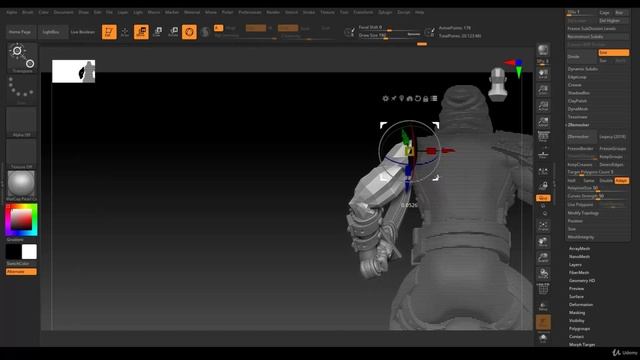Click gizmo sticky pin icon
The image size is (640, 360).
tap(393, 98)
